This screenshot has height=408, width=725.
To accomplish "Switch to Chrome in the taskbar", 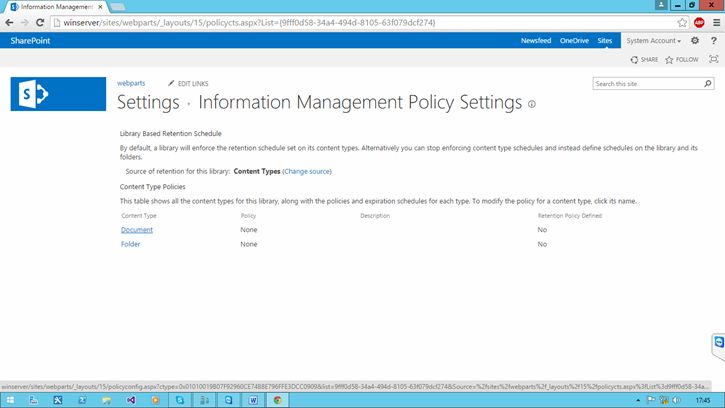I will (x=277, y=400).
